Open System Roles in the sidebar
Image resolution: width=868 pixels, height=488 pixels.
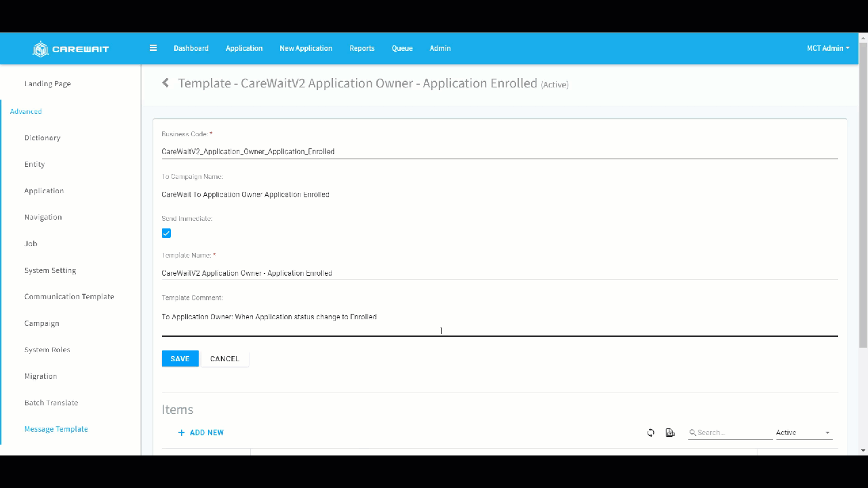click(47, 350)
